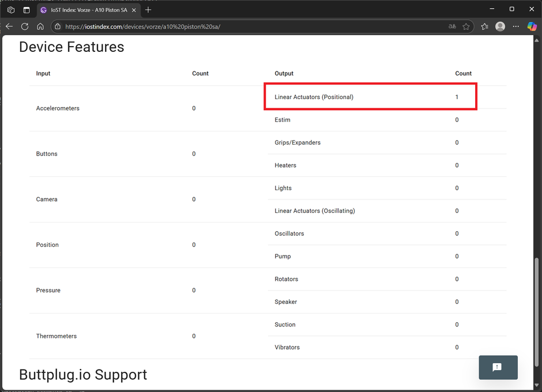This screenshot has width=542, height=392.
Task: Open the favorites list
Action: pos(484,27)
